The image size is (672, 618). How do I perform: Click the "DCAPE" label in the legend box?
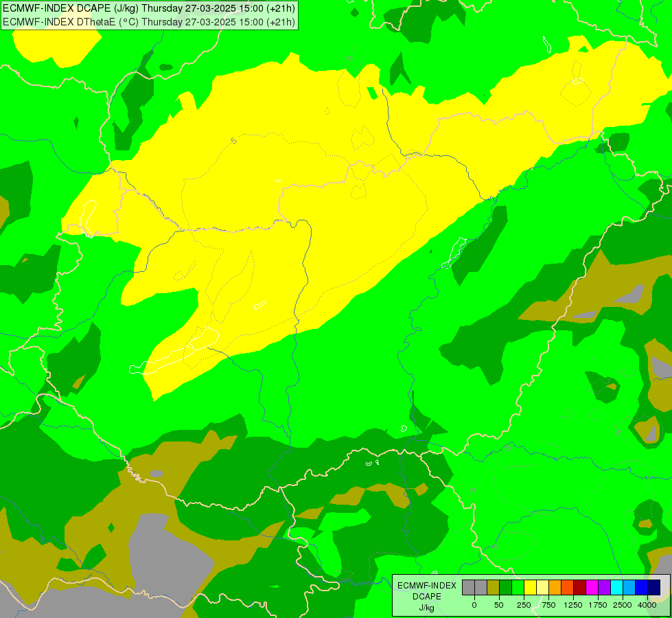(x=427, y=597)
